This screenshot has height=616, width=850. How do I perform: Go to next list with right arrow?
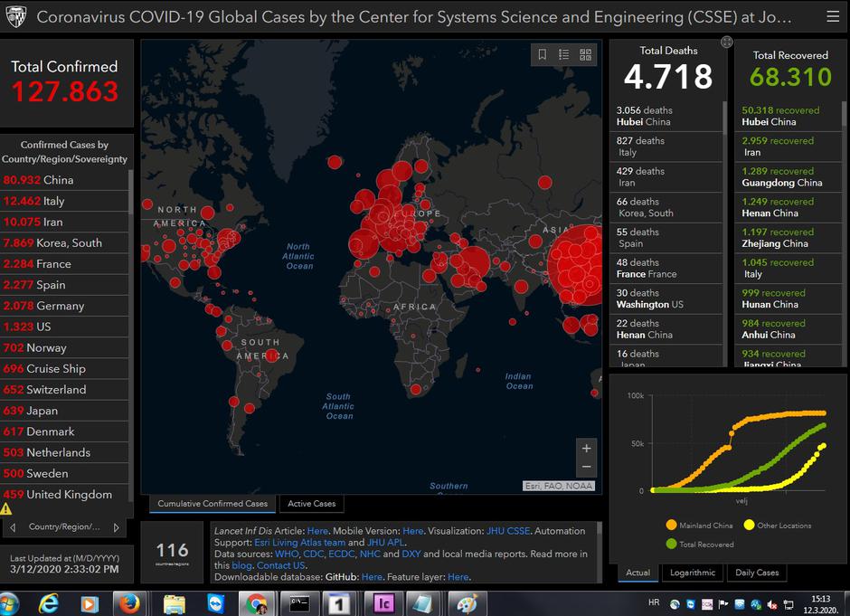tap(116, 526)
